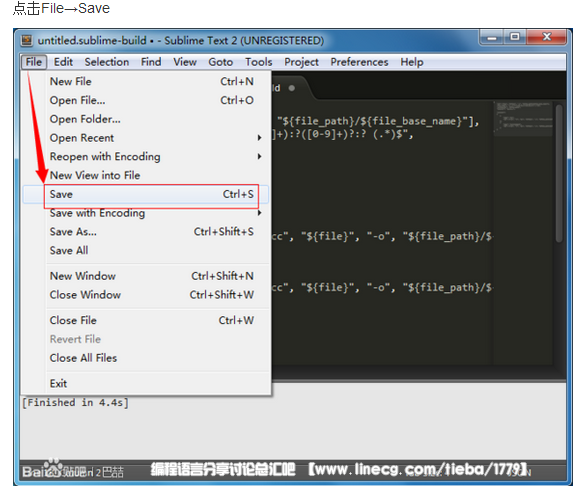Click Save in the File menu
Image resolution: width=577 pixels, height=486 pixels.
coord(146,194)
